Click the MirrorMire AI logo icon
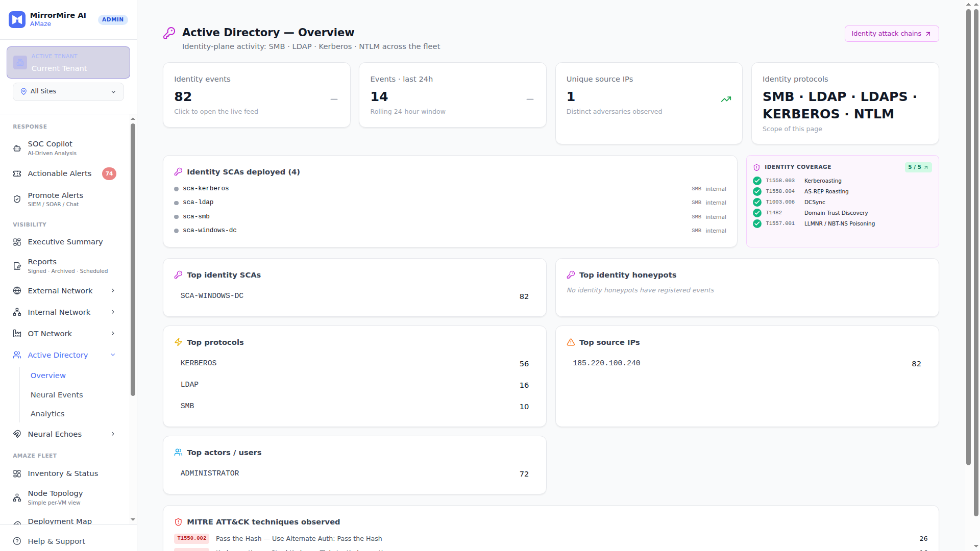980x551 pixels. click(x=17, y=19)
